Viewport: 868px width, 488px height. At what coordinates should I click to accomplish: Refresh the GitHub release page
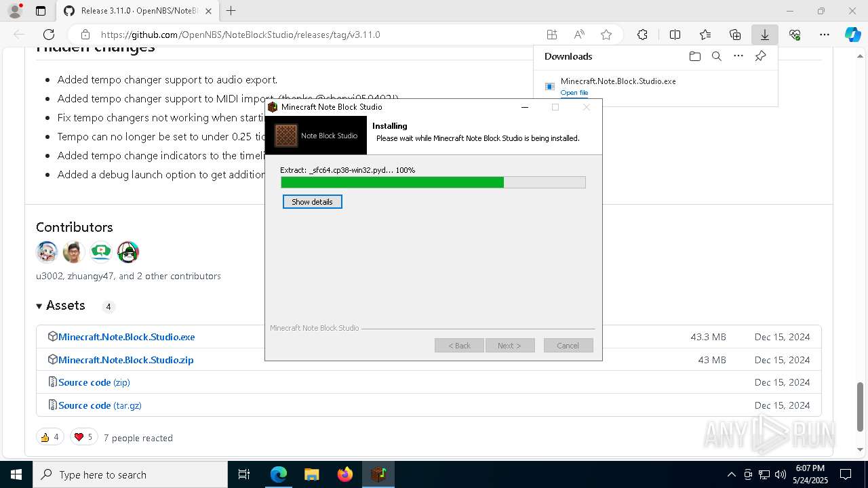tap(49, 35)
